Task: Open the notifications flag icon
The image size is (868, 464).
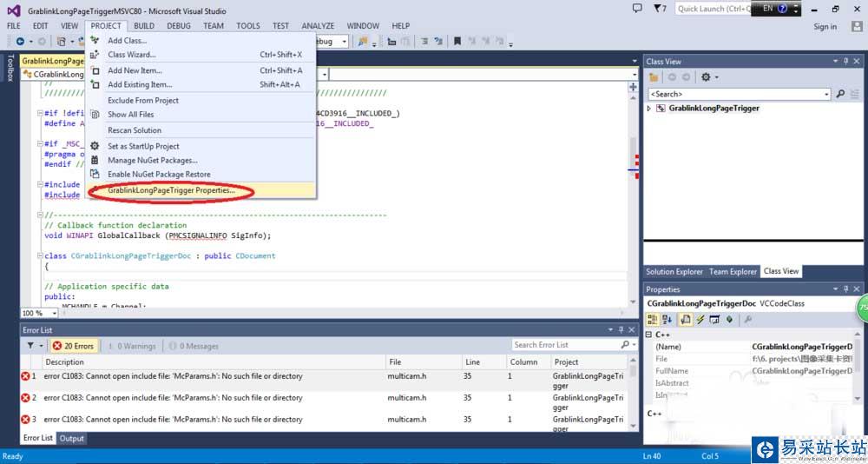Action: point(661,9)
